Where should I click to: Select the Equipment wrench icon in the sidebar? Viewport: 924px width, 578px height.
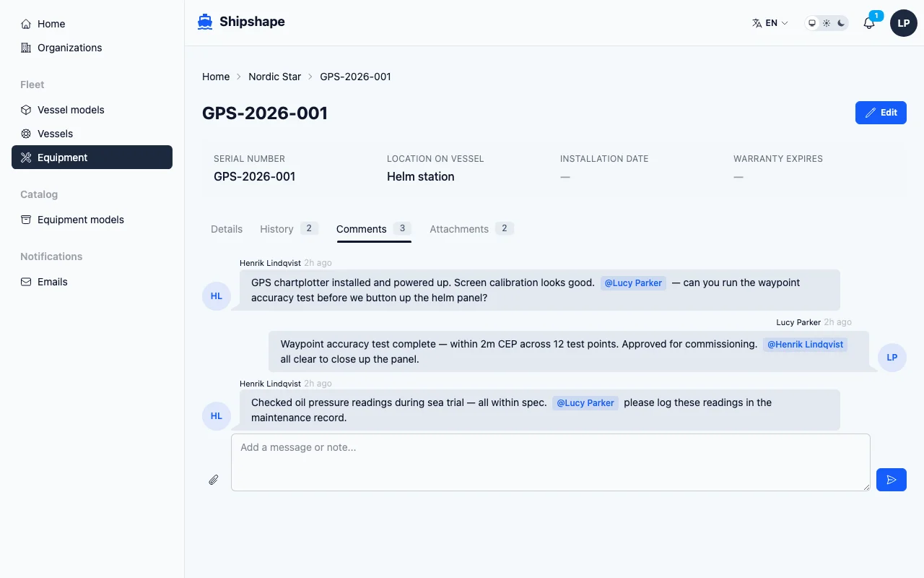[x=26, y=158]
